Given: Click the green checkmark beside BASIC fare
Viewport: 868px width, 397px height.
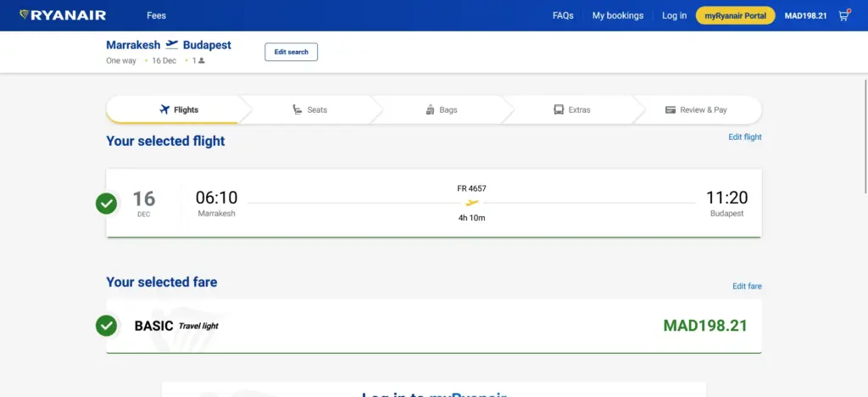Looking at the screenshot, I should pyautogui.click(x=106, y=326).
